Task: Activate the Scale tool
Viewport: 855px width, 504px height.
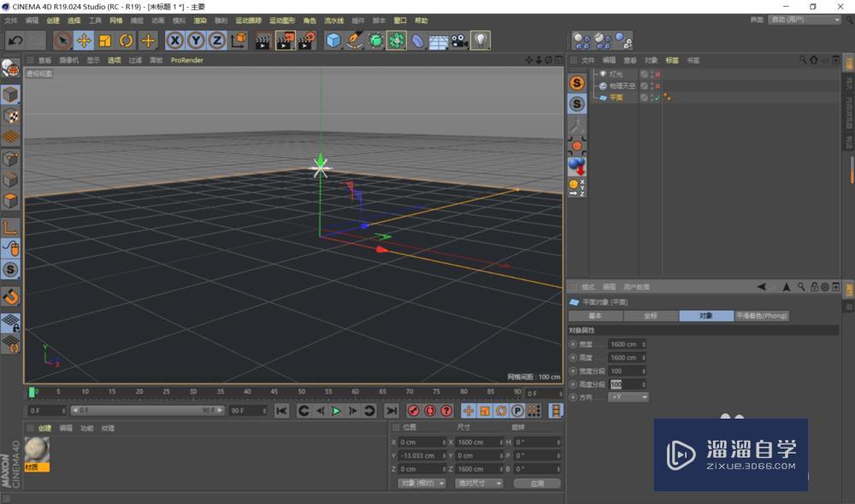Action: click(x=105, y=40)
